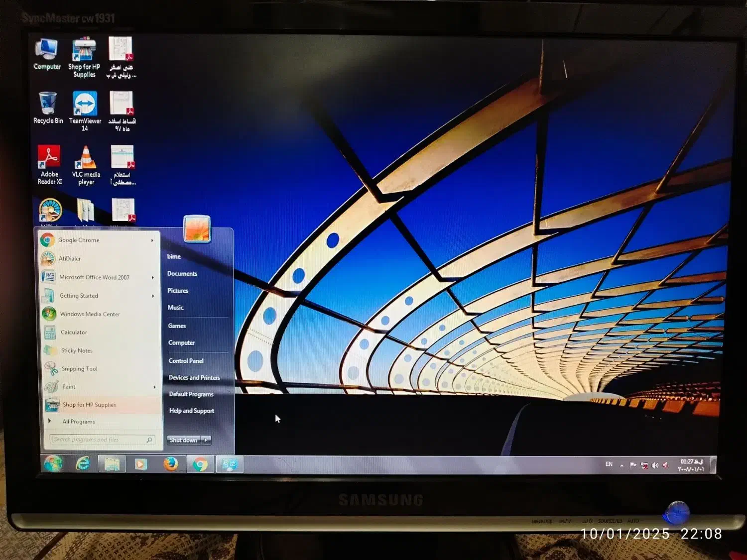Open Control Panel from the Start menu
This screenshot has height=560, width=747.
click(x=186, y=361)
